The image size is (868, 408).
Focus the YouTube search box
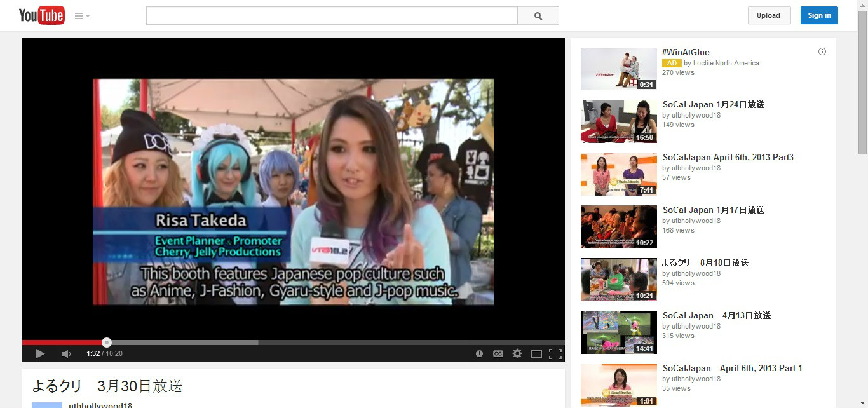click(332, 16)
